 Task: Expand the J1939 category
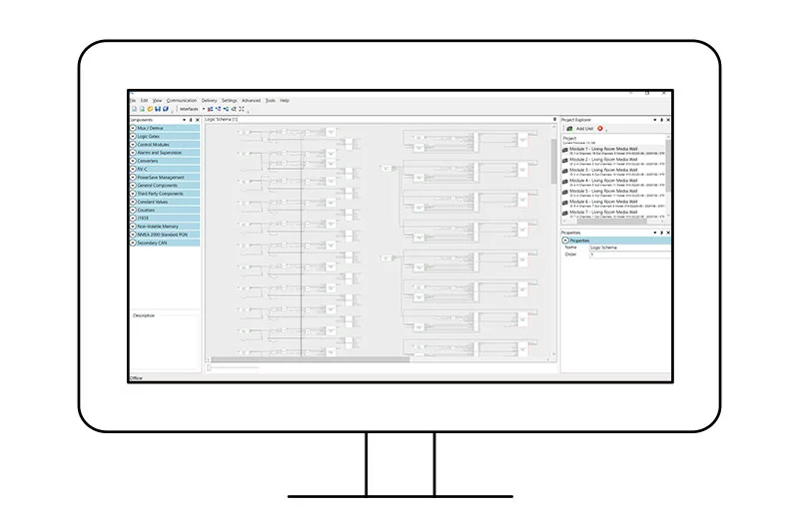(133, 218)
